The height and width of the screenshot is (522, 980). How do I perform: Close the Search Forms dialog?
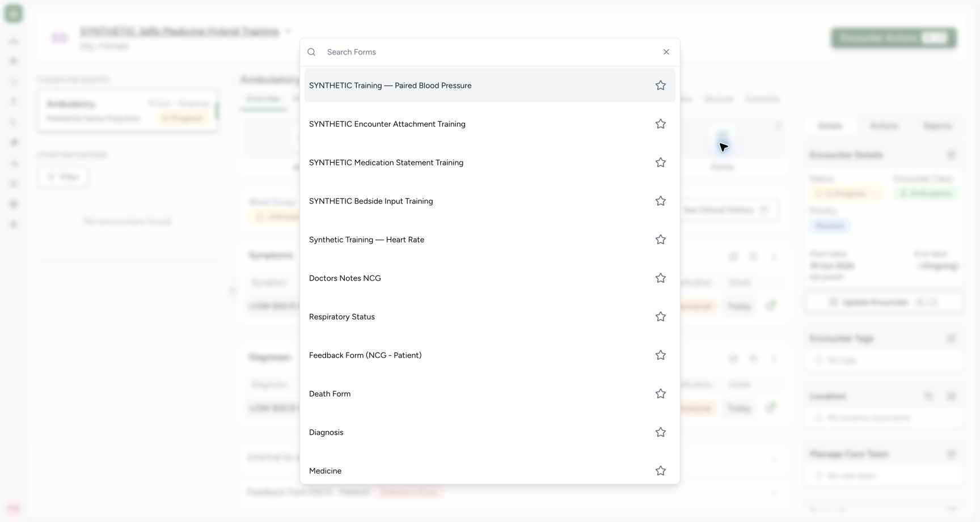(x=666, y=52)
